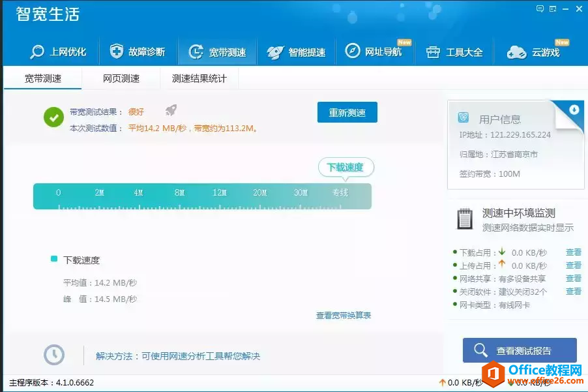
Task: Click the 平均值:14.2 MB/秒 text
Action: [x=100, y=283]
